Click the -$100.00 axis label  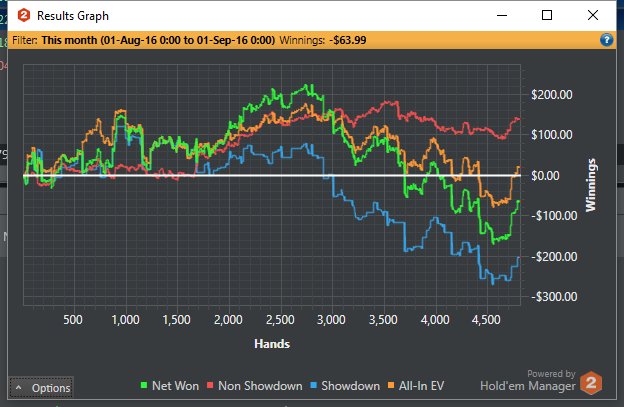(554, 216)
